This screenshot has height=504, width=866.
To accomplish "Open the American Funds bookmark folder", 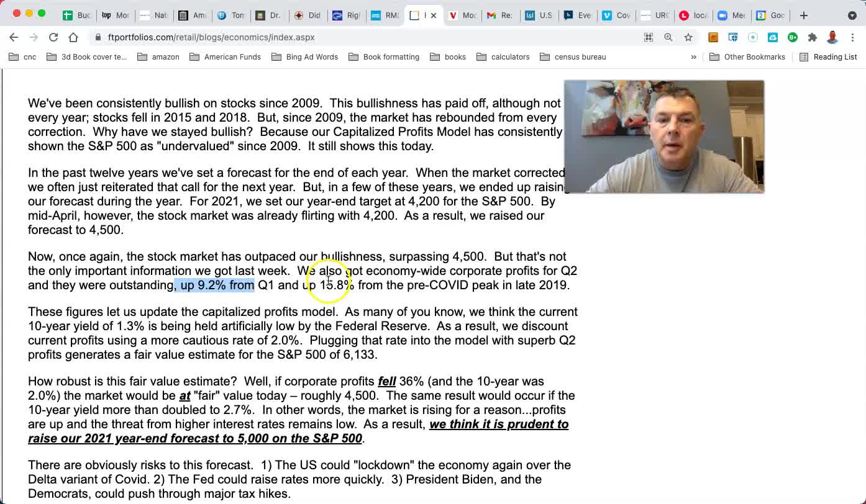I will (x=226, y=57).
